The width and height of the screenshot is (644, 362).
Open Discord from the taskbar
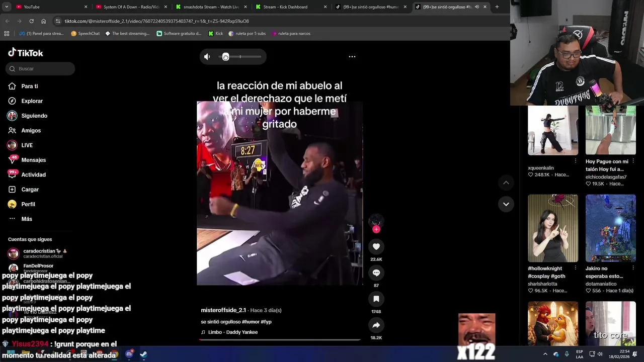click(x=129, y=354)
